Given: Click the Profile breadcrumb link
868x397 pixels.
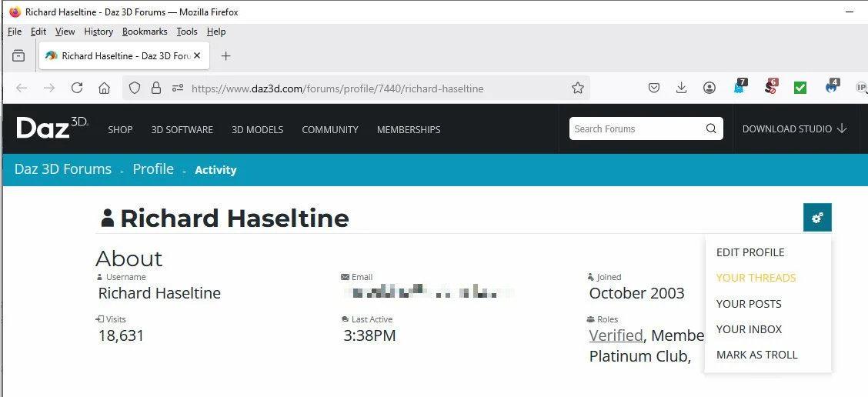Looking at the screenshot, I should [153, 169].
